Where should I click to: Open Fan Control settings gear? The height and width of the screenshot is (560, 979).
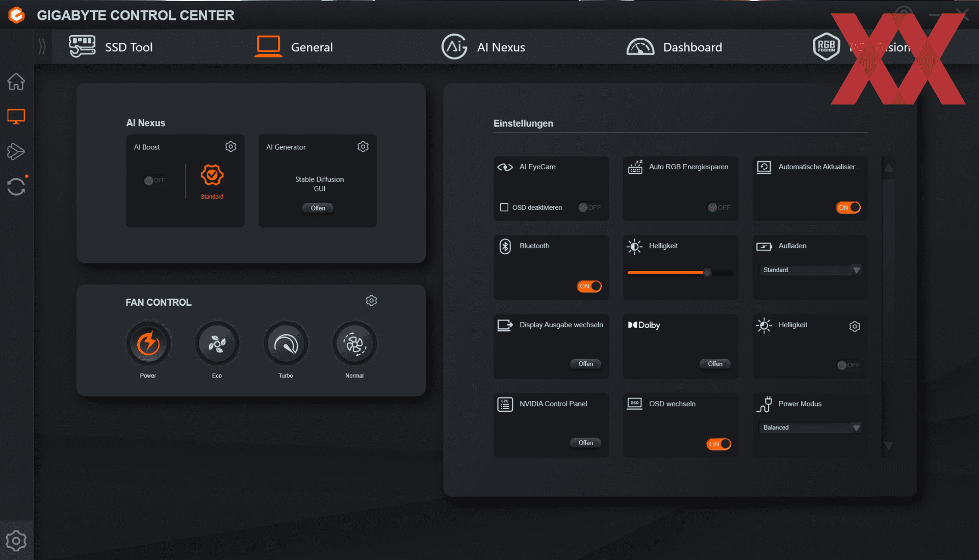tap(372, 301)
